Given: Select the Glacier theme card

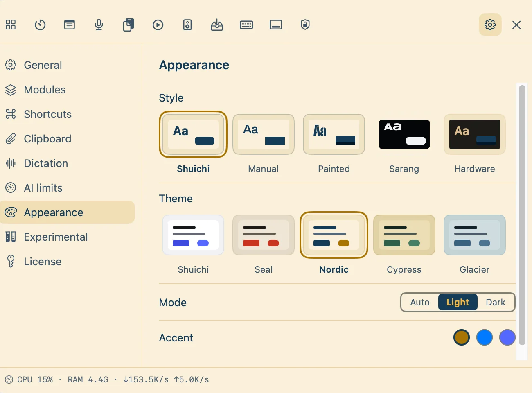Looking at the screenshot, I should pyautogui.click(x=475, y=235).
